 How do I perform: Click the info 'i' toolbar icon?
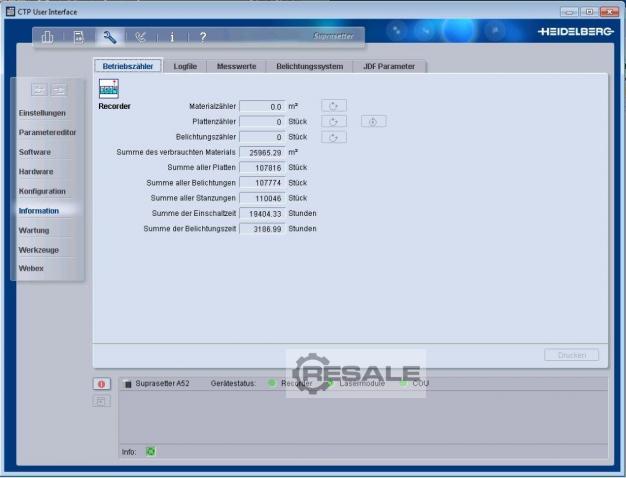tap(171, 37)
